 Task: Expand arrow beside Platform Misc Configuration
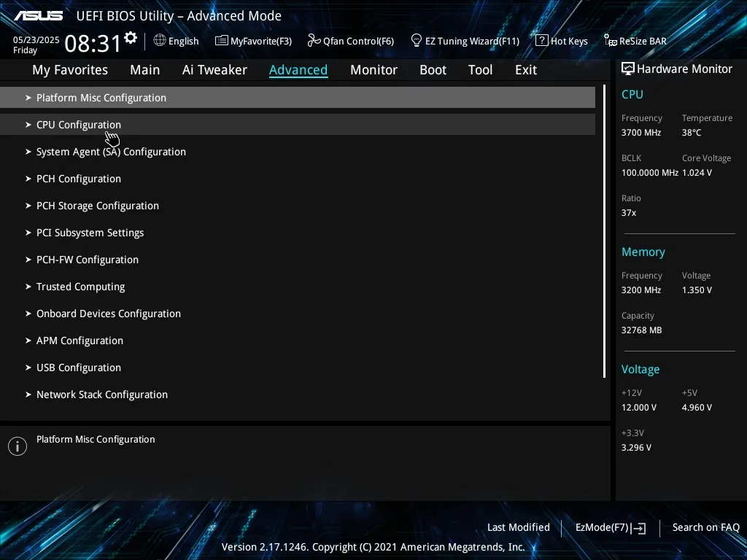pos(28,98)
